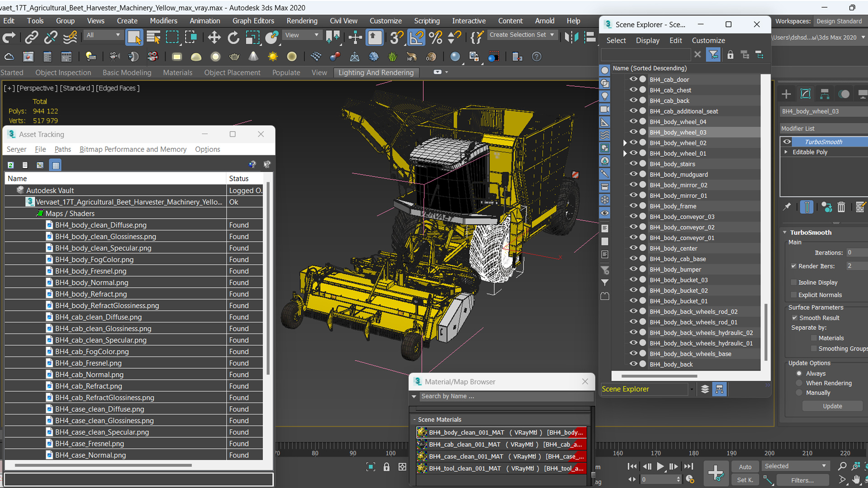Click Asset Tracking table view icon

click(x=56, y=165)
